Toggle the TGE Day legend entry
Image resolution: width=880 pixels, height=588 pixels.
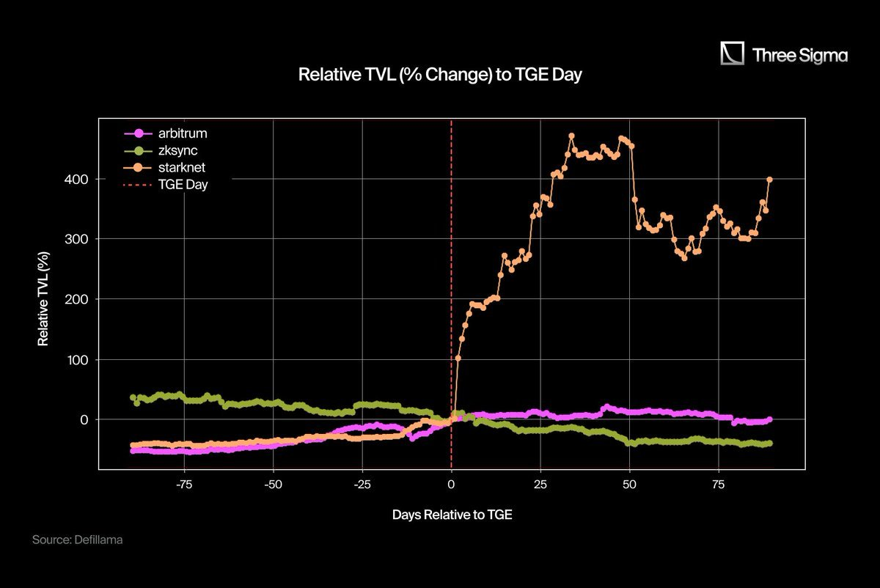pyautogui.click(x=165, y=185)
